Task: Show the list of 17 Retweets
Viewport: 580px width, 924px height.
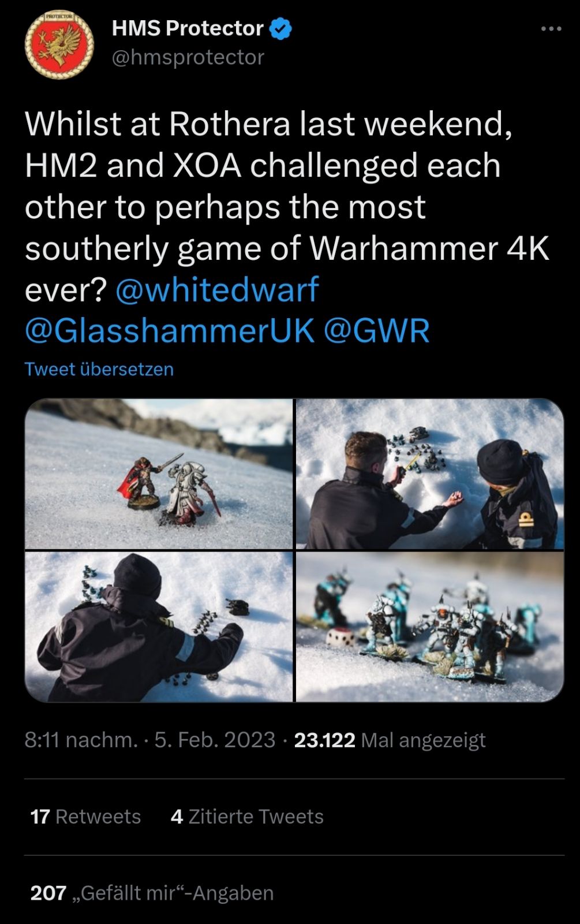Action: [85, 817]
